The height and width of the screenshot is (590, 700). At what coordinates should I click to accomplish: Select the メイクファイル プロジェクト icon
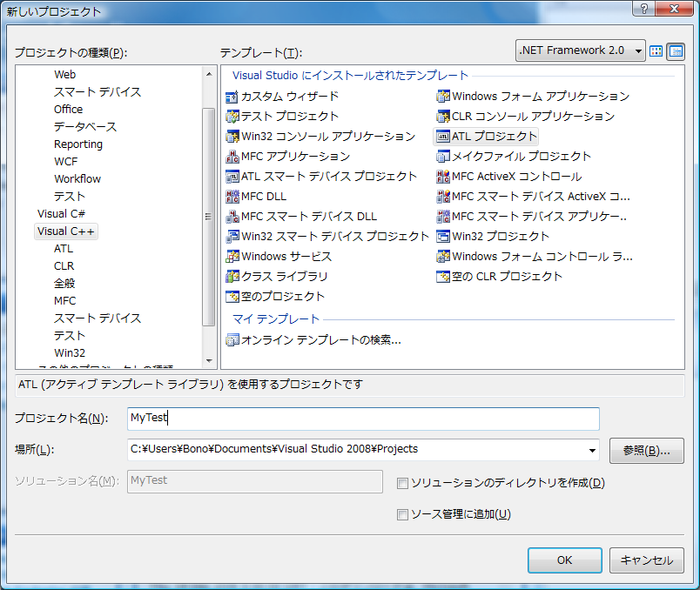click(443, 157)
